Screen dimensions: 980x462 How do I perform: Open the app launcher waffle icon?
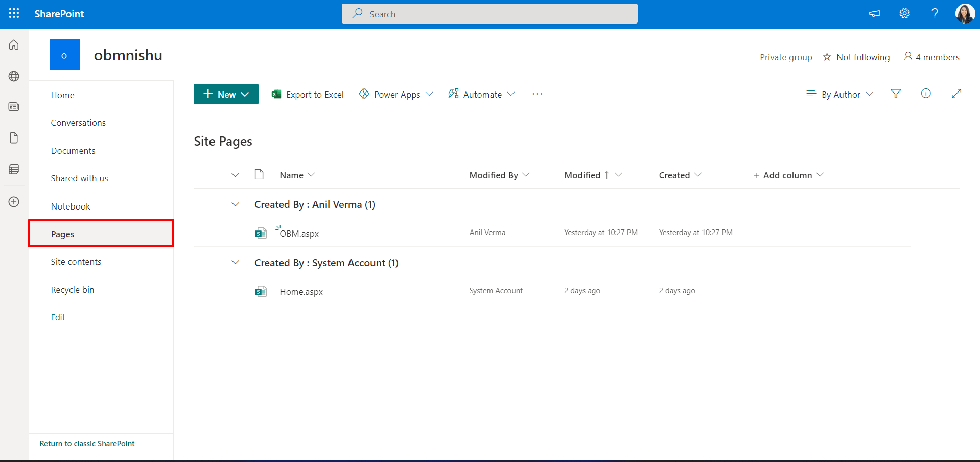click(x=14, y=14)
